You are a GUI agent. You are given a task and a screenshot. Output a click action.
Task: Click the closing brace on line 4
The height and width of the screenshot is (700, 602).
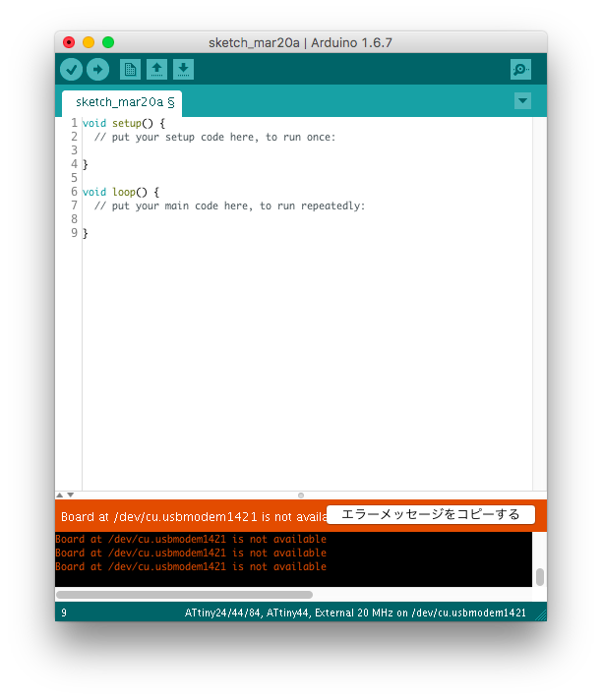tap(86, 164)
